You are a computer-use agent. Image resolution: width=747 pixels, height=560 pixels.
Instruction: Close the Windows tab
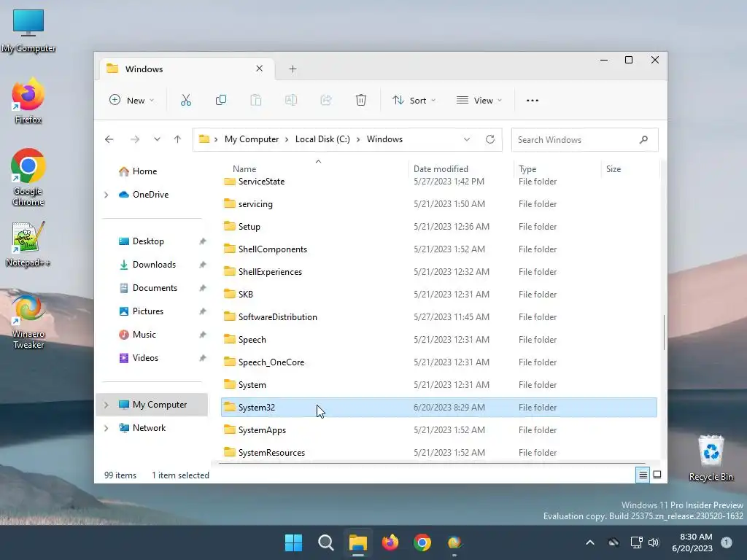(x=259, y=69)
